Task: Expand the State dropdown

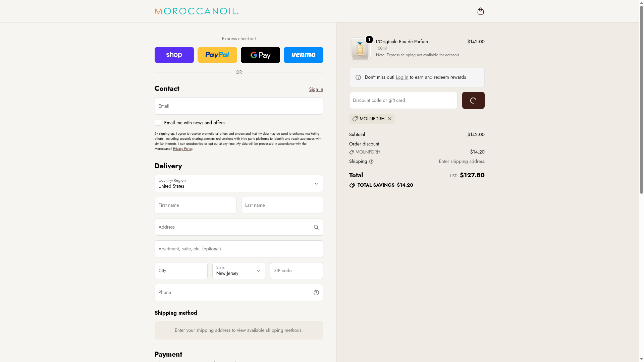Action: click(238, 270)
